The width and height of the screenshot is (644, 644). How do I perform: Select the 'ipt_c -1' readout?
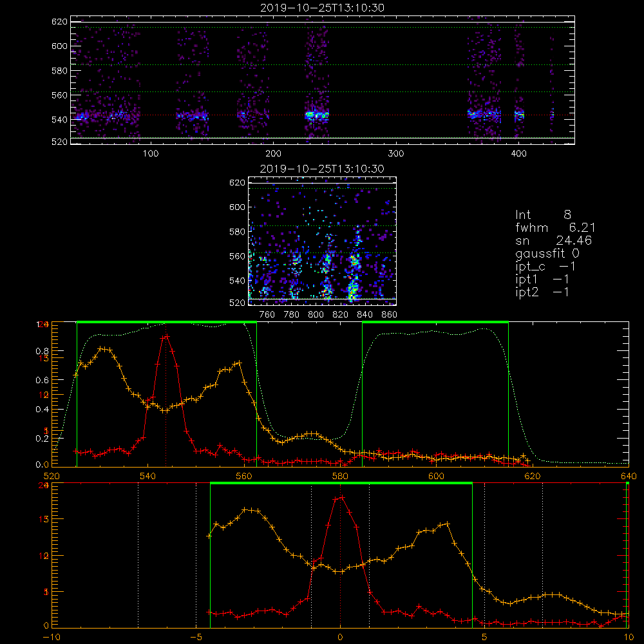click(545, 267)
